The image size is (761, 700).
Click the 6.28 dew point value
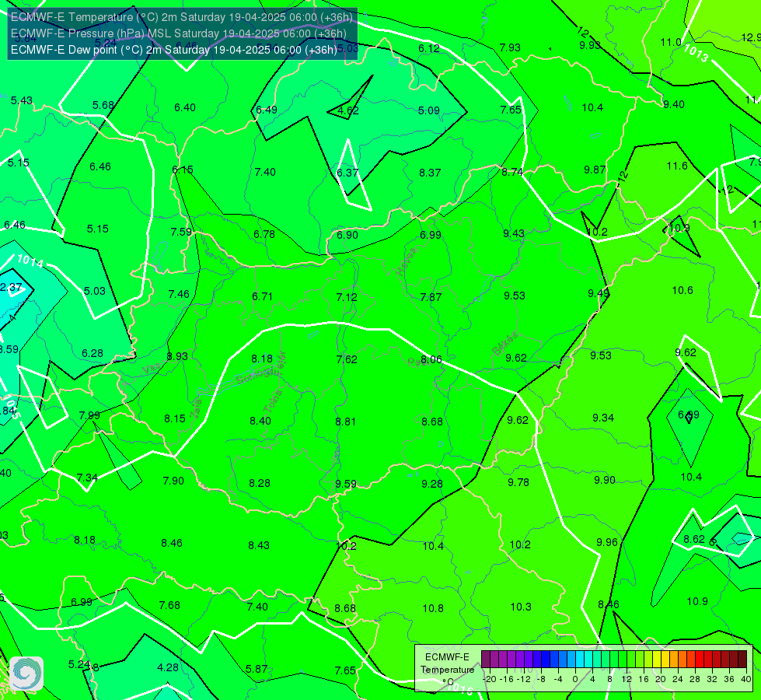[93, 353]
